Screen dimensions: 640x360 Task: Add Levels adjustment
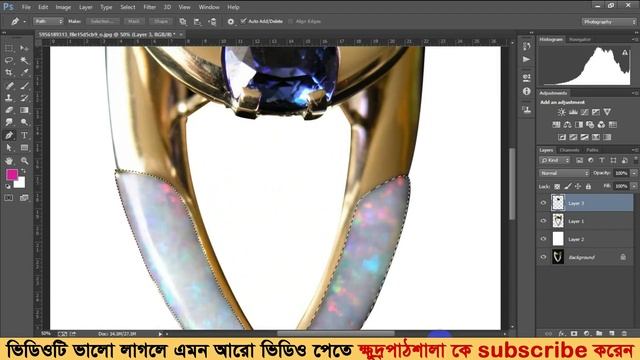click(573, 112)
